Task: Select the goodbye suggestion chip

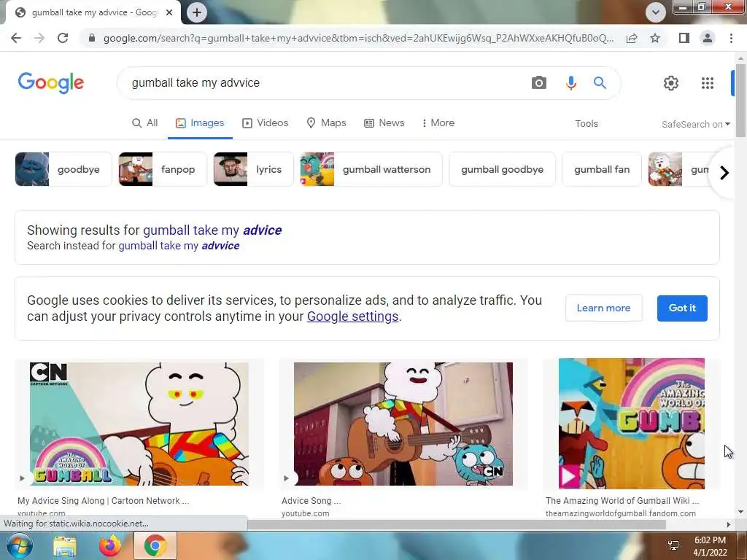Action: tap(63, 169)
